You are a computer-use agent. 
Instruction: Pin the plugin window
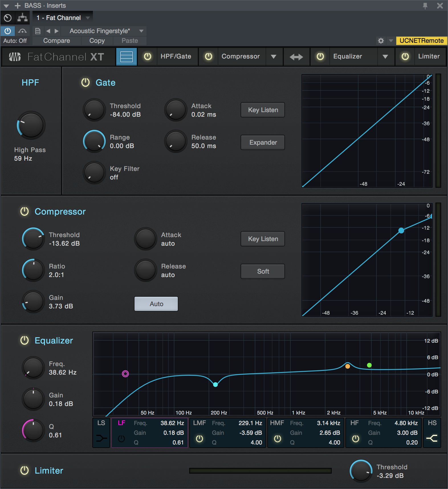(425, 6)
